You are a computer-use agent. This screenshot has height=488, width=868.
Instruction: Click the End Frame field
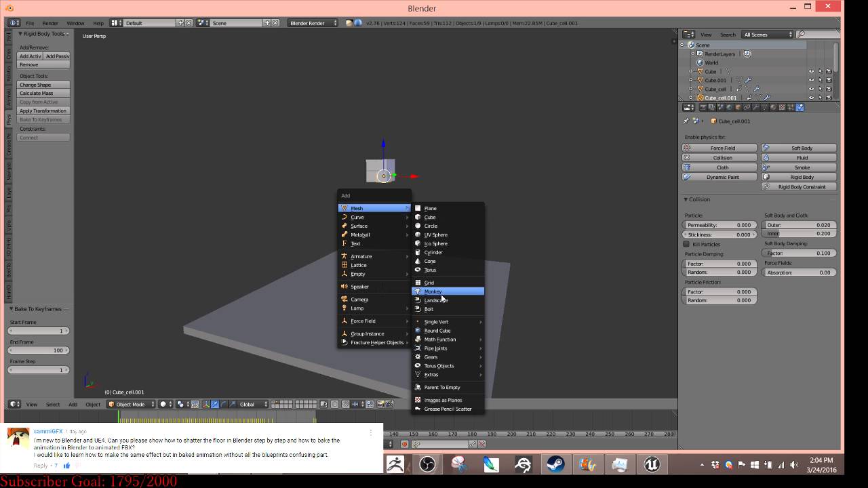(x=39, y=350)
